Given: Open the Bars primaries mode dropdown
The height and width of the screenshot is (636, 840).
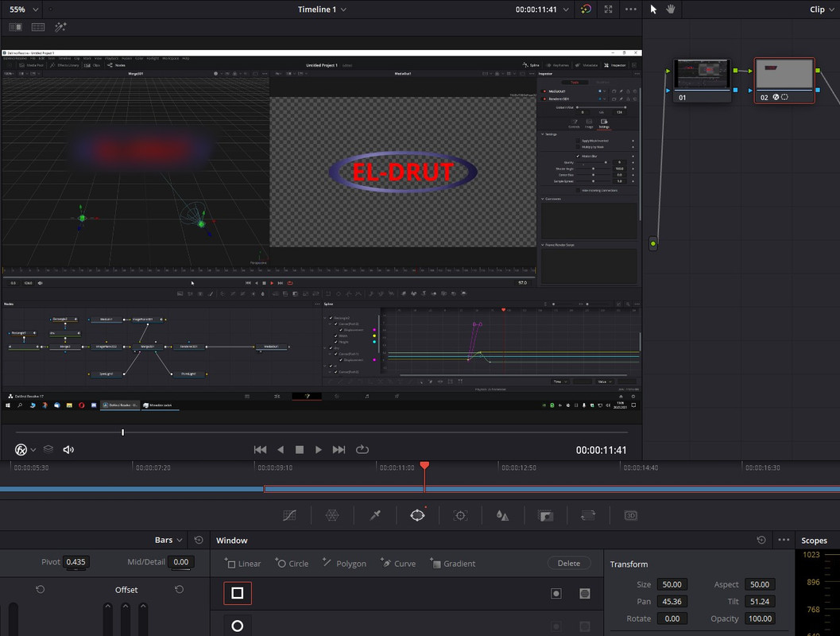Looking at the screenshot, I should click(168, 540).
